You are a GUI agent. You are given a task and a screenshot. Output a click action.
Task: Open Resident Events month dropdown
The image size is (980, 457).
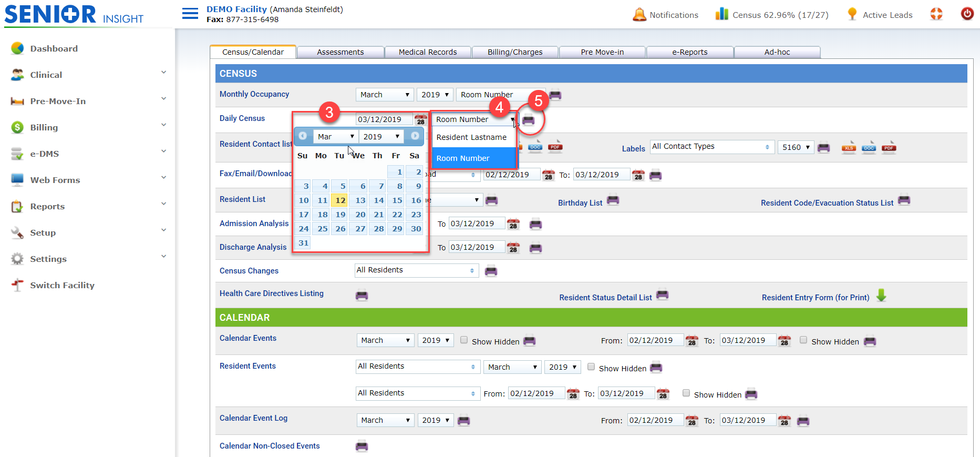[512, 367]
